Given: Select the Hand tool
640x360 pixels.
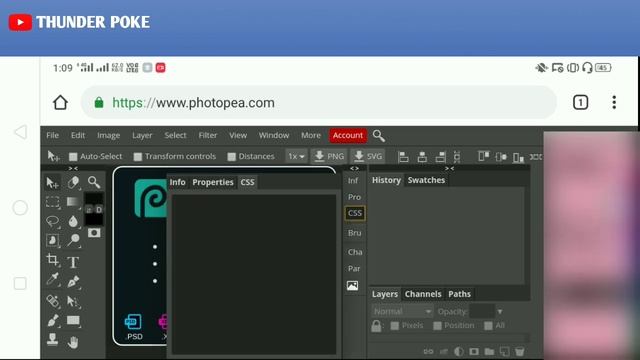Looking at the screenshot, I should (x=73, y=342).
